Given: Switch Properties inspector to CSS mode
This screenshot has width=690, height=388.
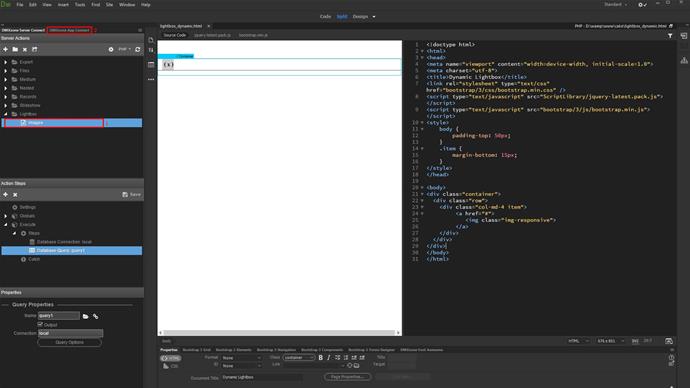Looking at the screenshot, I should [x=171, y=366].
